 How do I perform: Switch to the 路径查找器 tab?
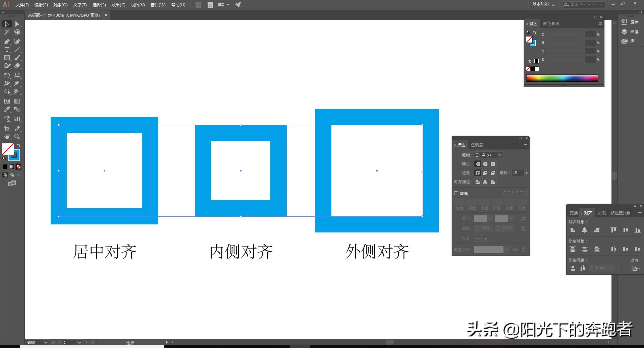[621, 213]
